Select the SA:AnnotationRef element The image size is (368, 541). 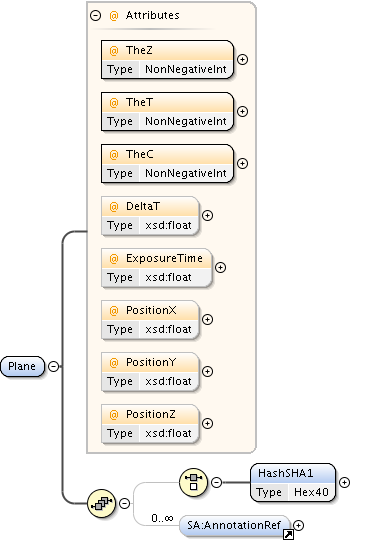235,525
